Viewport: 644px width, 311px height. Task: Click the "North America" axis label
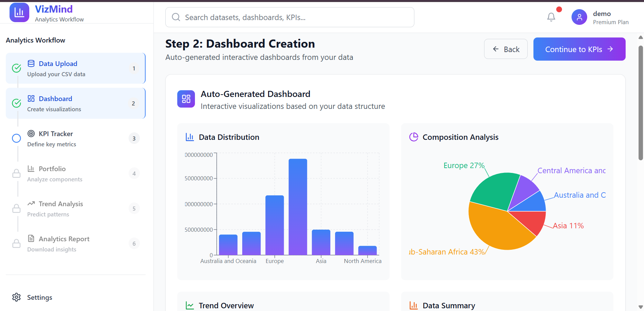tap(363, 261)
